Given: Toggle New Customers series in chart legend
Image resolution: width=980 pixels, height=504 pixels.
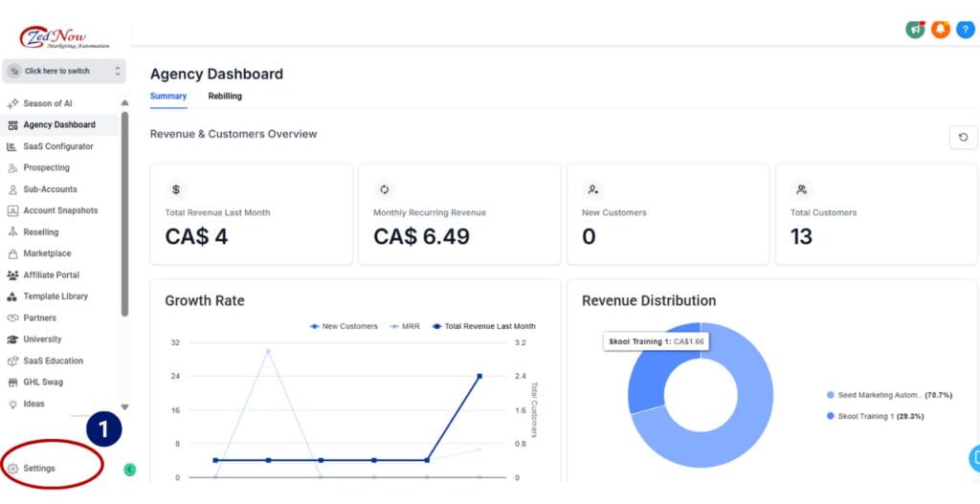Looking at the screenshot, I should 344,326.
